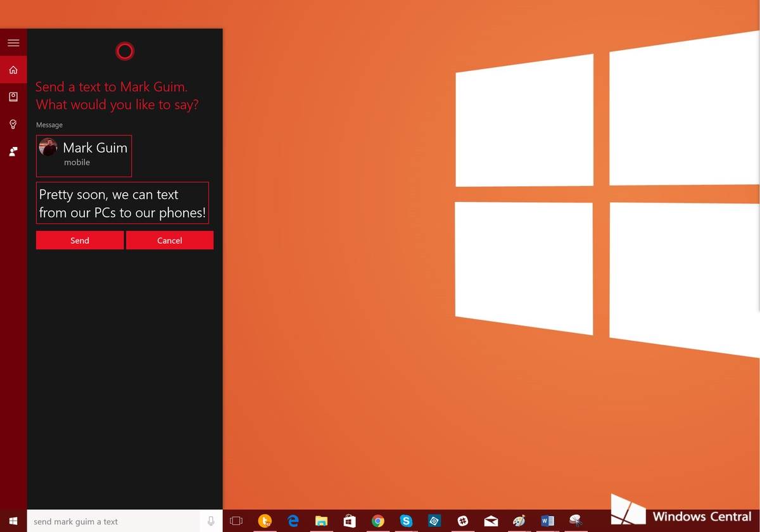This screenshot has height=532, width=760.
Task: Click inside the message text field
Action: (x=122, y=203)
